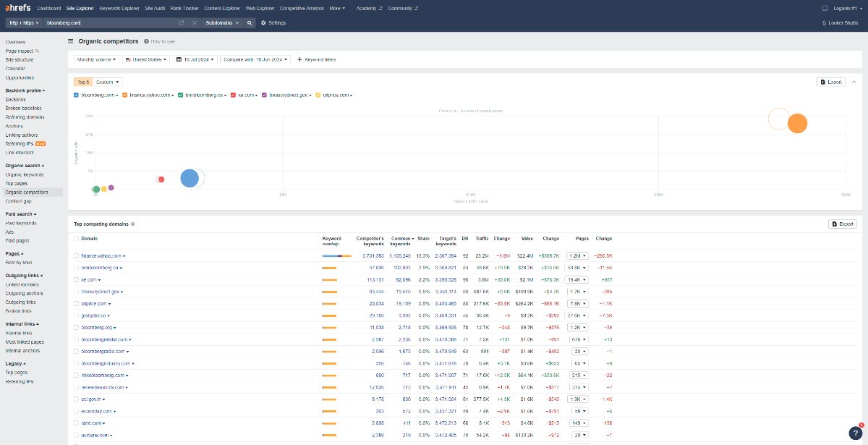868x445 pixels.
Task: Open Settings gear in search bar
Action: (273, 22)
